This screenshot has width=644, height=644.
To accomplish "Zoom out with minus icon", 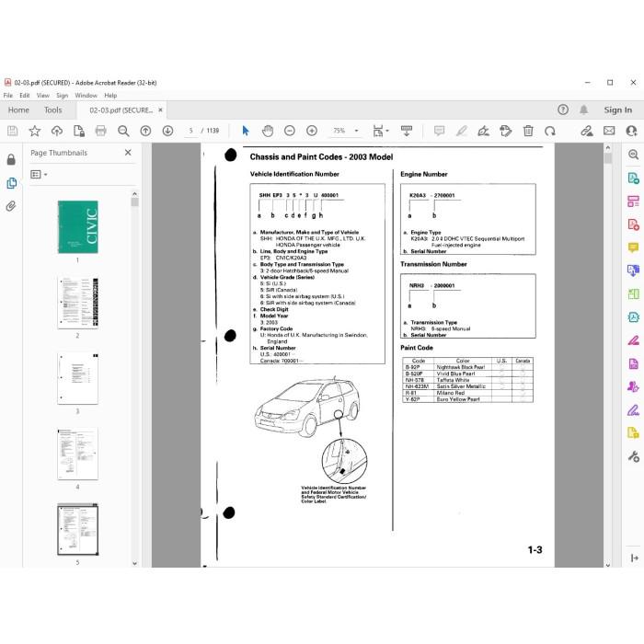I will (290, 131).
